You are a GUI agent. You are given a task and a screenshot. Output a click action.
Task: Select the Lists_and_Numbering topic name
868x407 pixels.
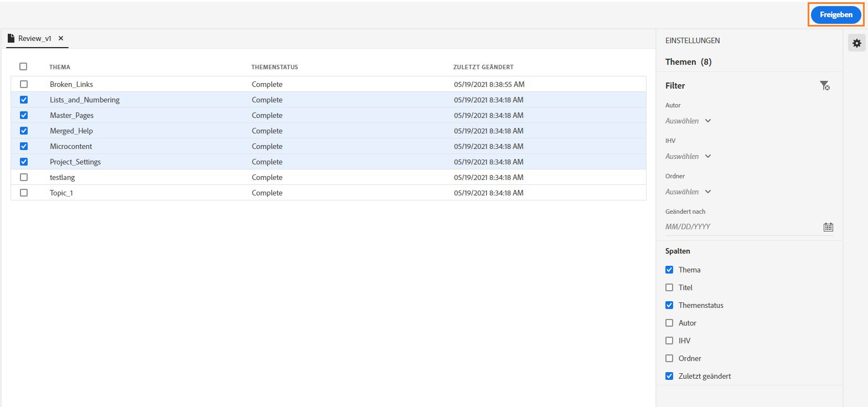(x=85, y=100)
